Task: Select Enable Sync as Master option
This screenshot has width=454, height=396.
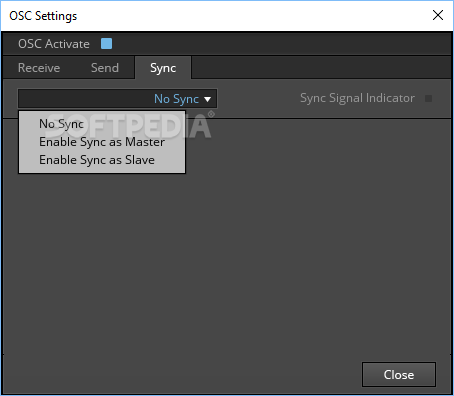Action: coord(102,142)
